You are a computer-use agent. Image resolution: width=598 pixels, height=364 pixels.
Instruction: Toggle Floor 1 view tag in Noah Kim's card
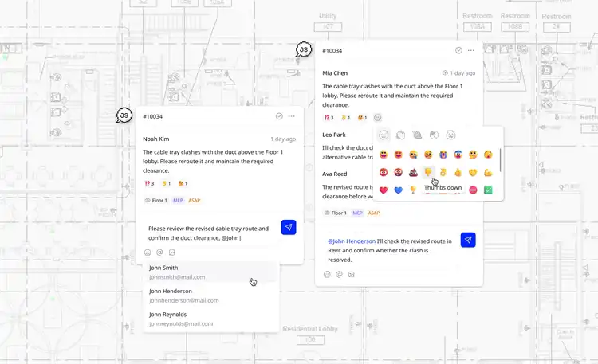click(156, 200)
